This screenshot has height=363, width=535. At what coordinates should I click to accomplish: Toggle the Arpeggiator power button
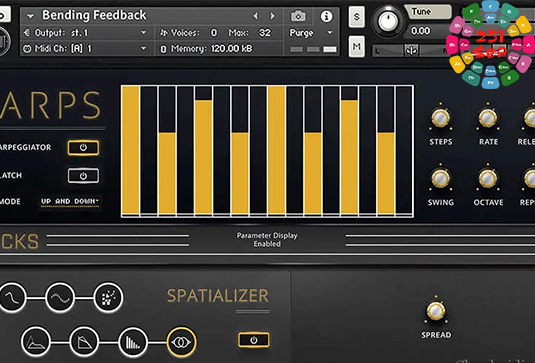(x=83, y=148)
